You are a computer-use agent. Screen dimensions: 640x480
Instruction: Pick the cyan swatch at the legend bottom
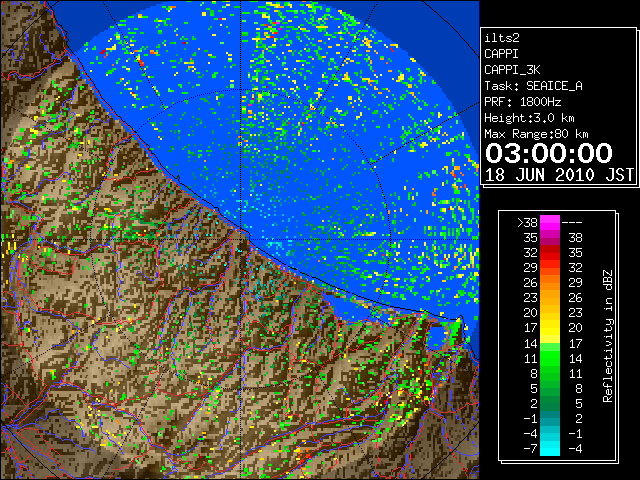[550, 448]
